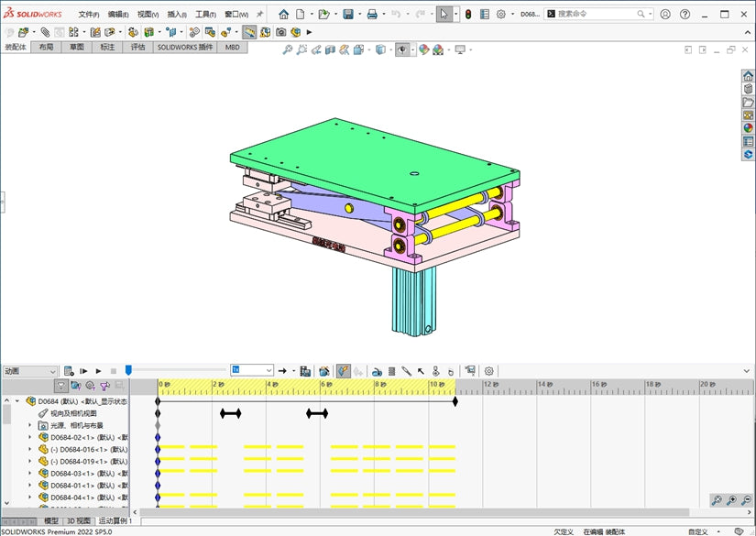The width and height of the screenshot is (756, 536).
Task: Open the 编辑 (Edit) menu
Action: 118,15
